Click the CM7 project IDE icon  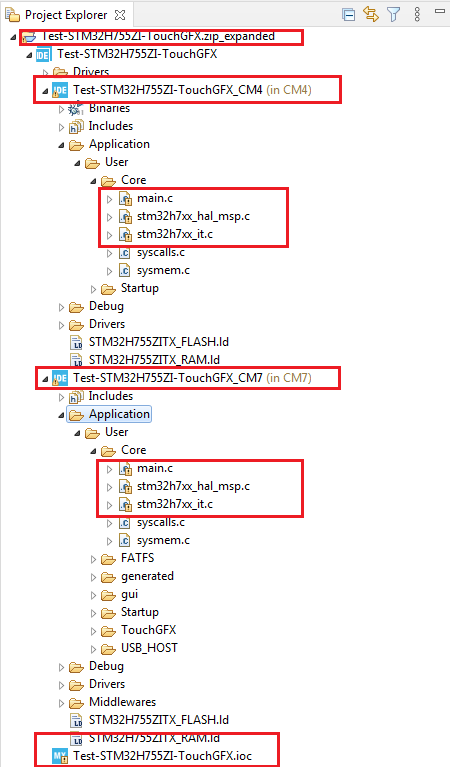[60, 379]
